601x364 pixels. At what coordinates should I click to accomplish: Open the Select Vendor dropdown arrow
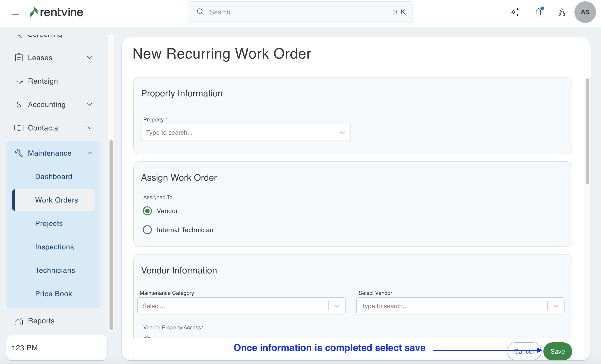(556, 306)
